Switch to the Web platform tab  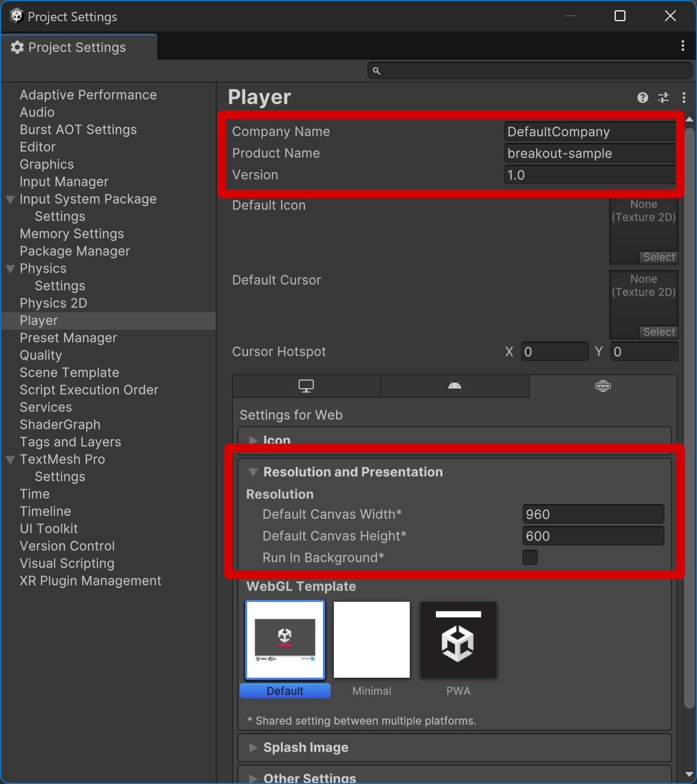click(x=603, y=386)
